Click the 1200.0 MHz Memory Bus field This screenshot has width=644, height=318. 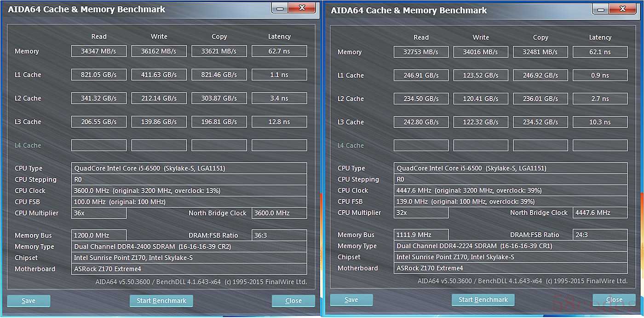click(98, 235)
